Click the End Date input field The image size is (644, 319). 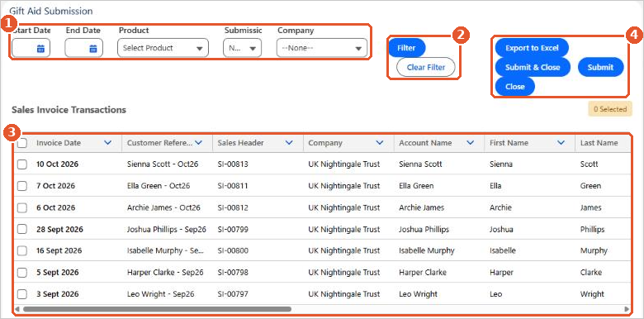tap(83, 48)
